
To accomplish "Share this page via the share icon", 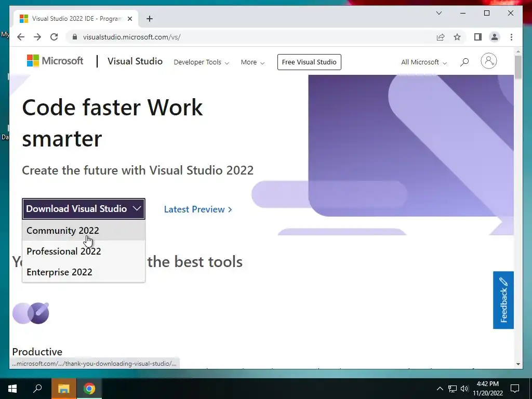I will click(441, 37).
